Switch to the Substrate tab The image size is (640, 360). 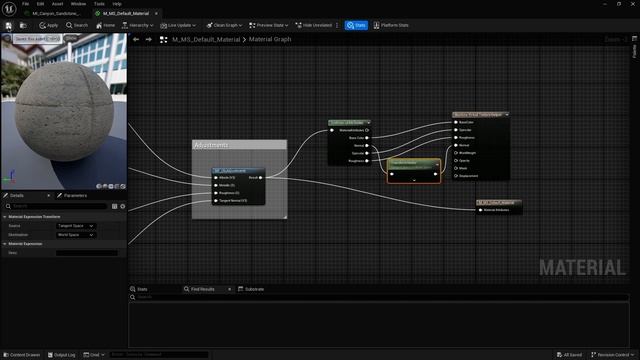(x=251, y=289)
